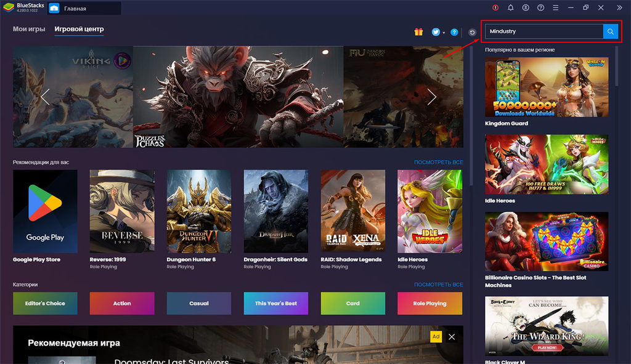The height and width of the screenshot is (364, 631).
Task: Click the Dungeon Hunter 6 title text
Action: tap(191, 259)
